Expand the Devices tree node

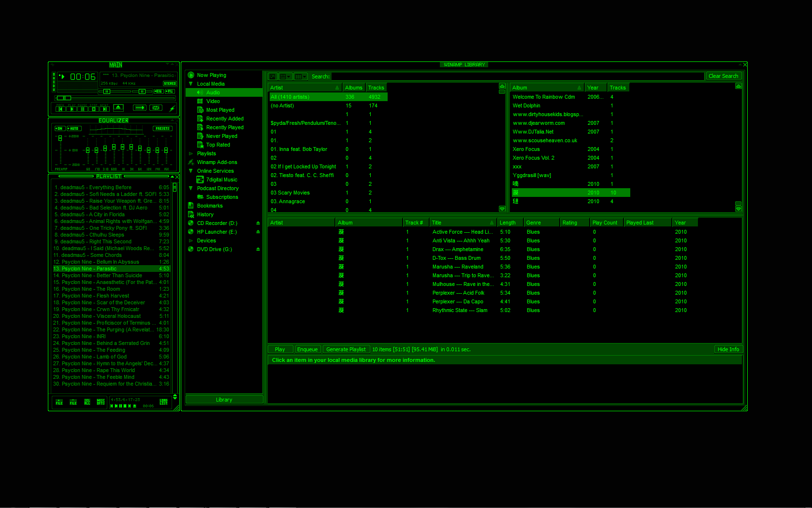[191, 240]
